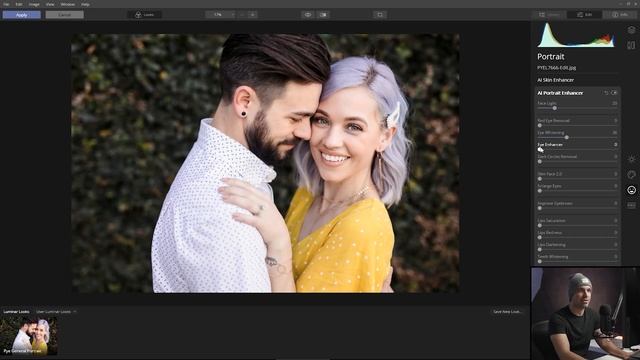The height and width of the screenshot is (360, 640).
Task: Adjust the Slim Face 2.0 slider
Action: (x=577, y=179)
